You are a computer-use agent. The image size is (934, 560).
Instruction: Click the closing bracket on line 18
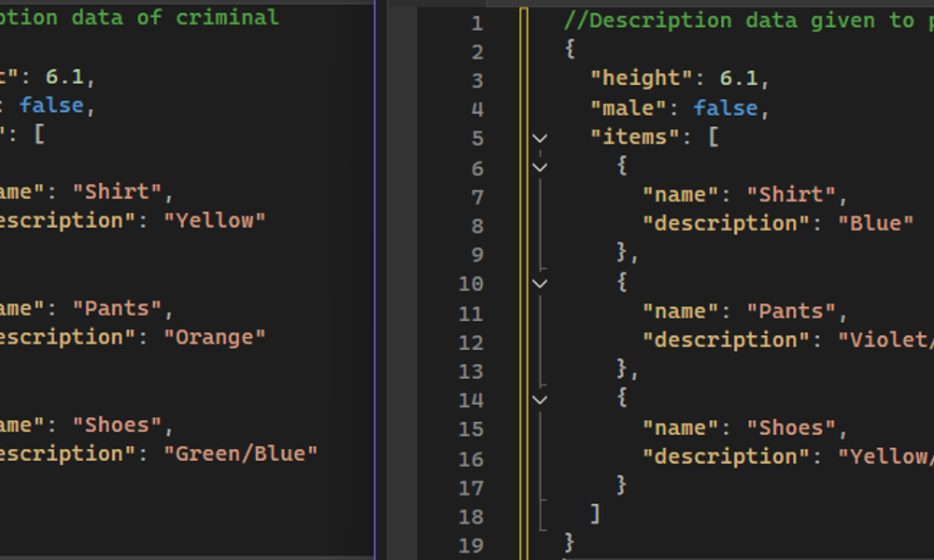(595, 514)
